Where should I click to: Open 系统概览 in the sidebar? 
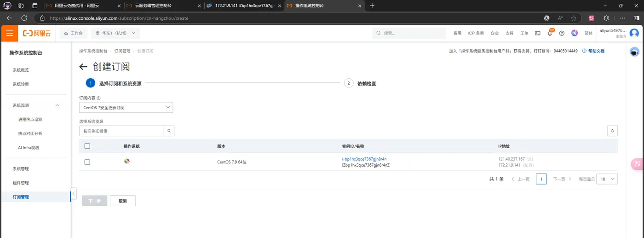tap(21, 70)
